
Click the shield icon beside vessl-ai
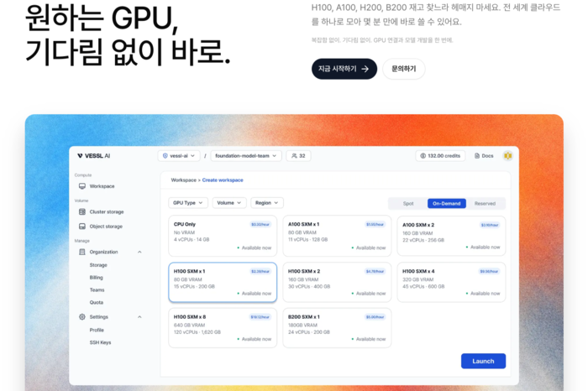(x=165, y=156)
